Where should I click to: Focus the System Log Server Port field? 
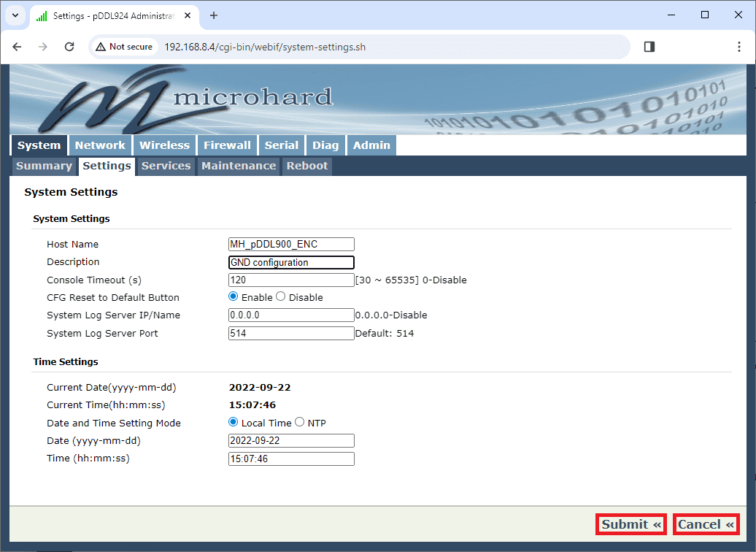(x=291, y=334)
